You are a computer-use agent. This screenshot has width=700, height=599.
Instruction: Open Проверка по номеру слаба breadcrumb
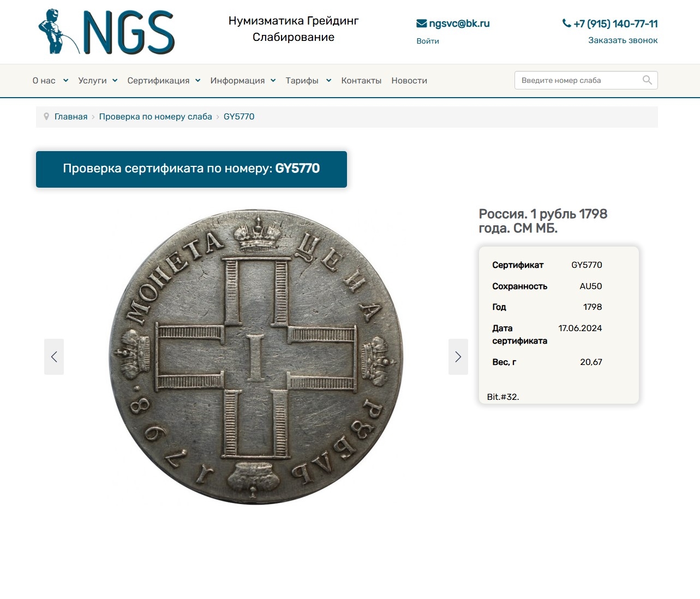click(155, 117)
